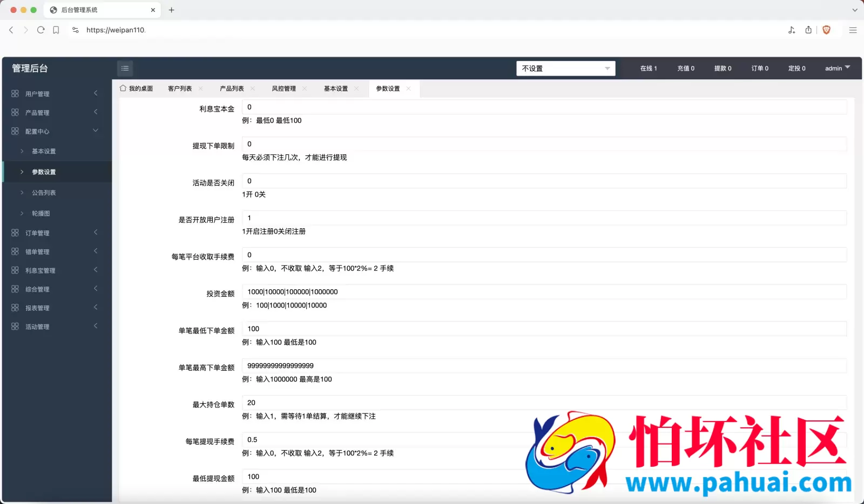Expand the 利息宝管理 menu chevron
The width and height of the screenshot is (864, 504).
tap(96, 270)
